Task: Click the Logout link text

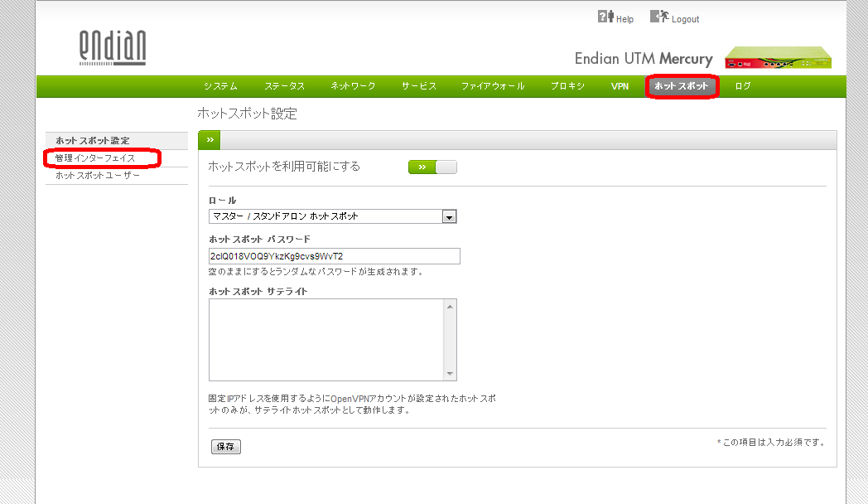Action: [685, 19]
